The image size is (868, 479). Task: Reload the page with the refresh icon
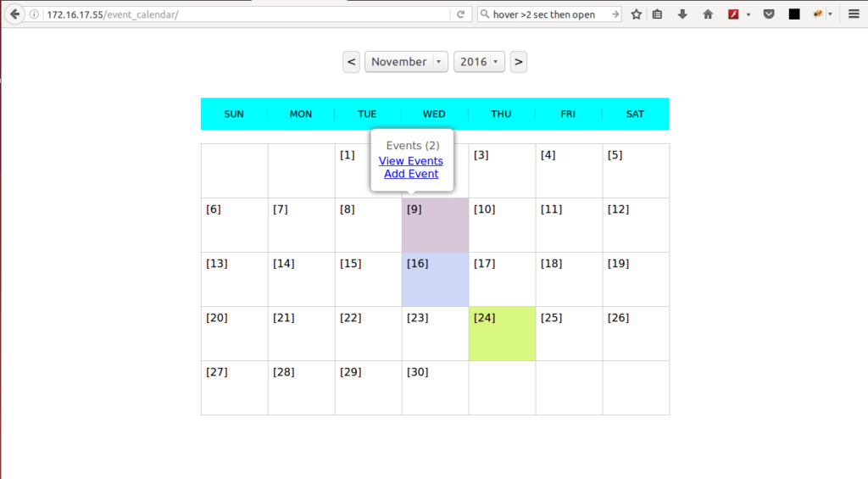pos(460,14)
